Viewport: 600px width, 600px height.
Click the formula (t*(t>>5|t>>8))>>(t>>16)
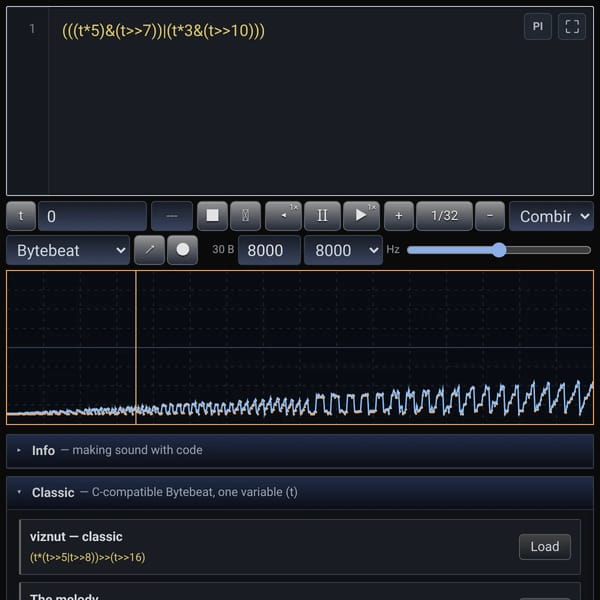coord(88,557)
